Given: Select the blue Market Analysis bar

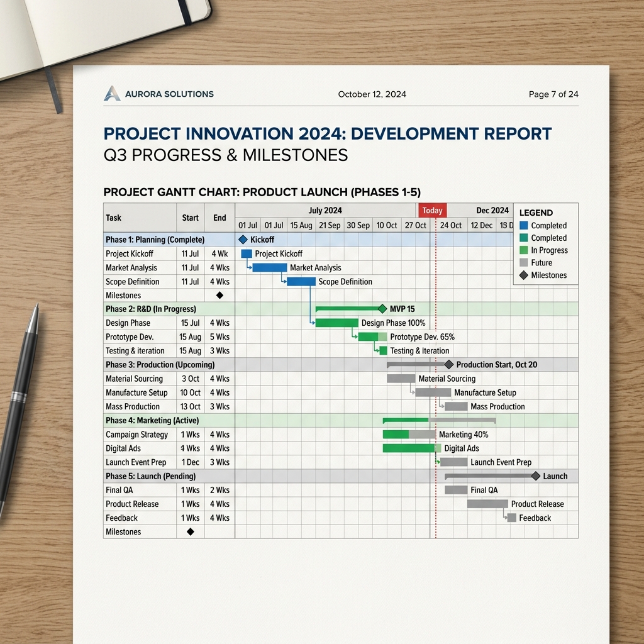Looking at the screenshot, I should point(270,268).
